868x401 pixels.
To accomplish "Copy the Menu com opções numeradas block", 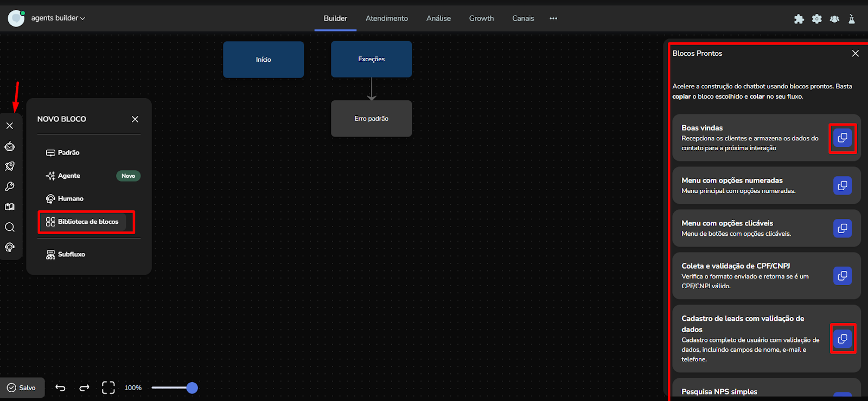I will [843, 186].
